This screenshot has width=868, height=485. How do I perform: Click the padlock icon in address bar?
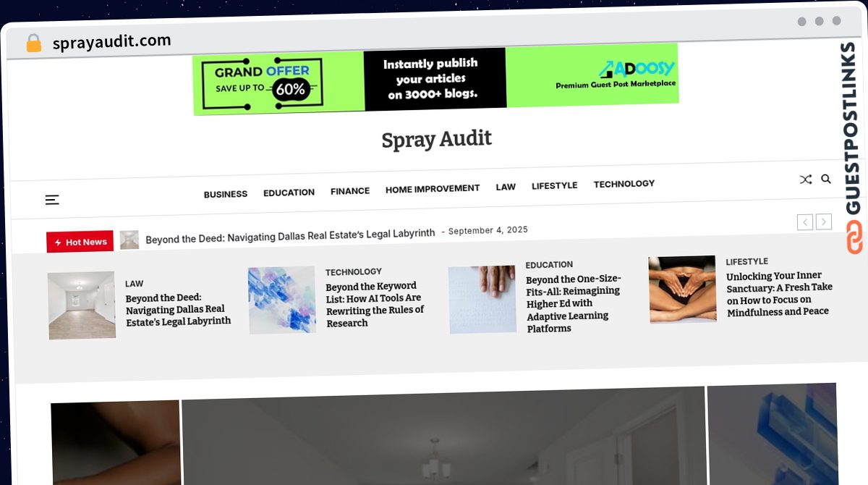pos(33,43)
